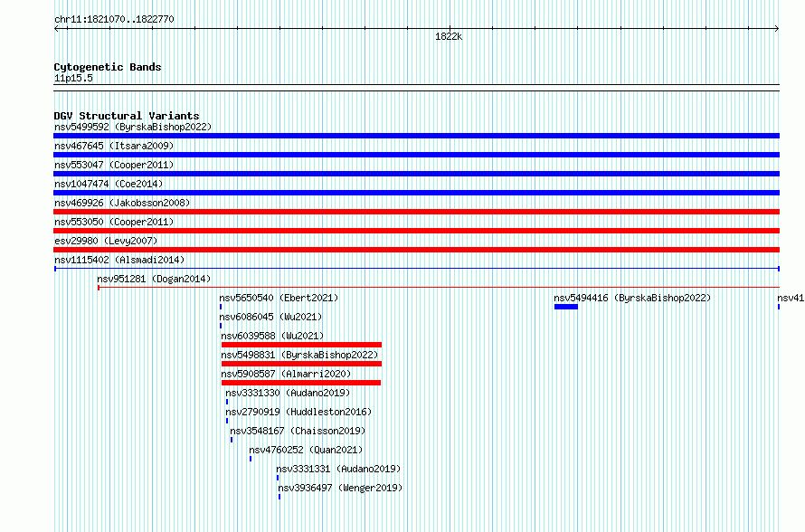Click the red bar under nsv5908587
This screenshot has height=532, width=805.
tap(301, 383)
